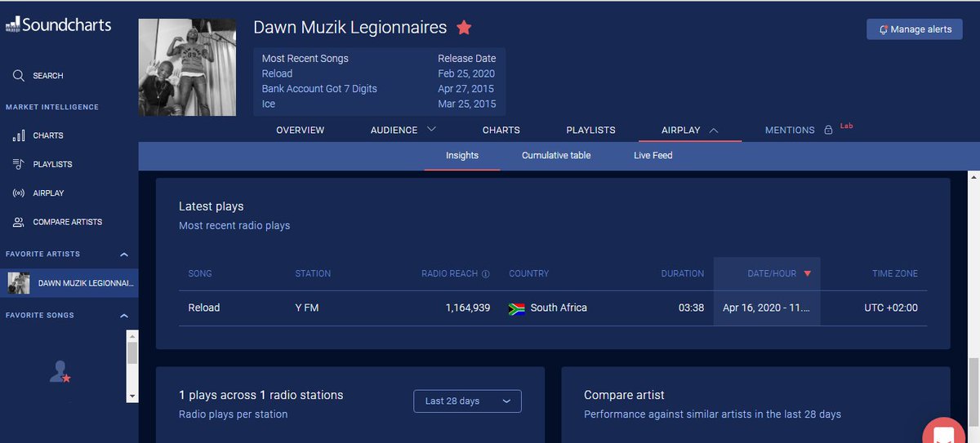
Task: Collapse the Favorite Songs section
Action: click(x=124, y=316)
